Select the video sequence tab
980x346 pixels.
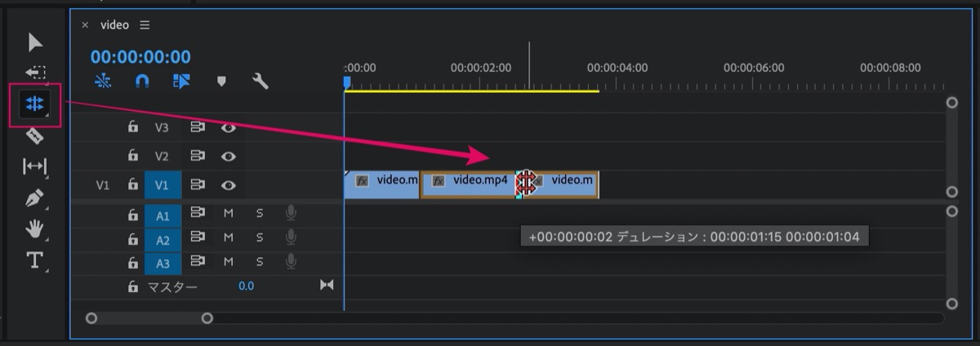114,24
